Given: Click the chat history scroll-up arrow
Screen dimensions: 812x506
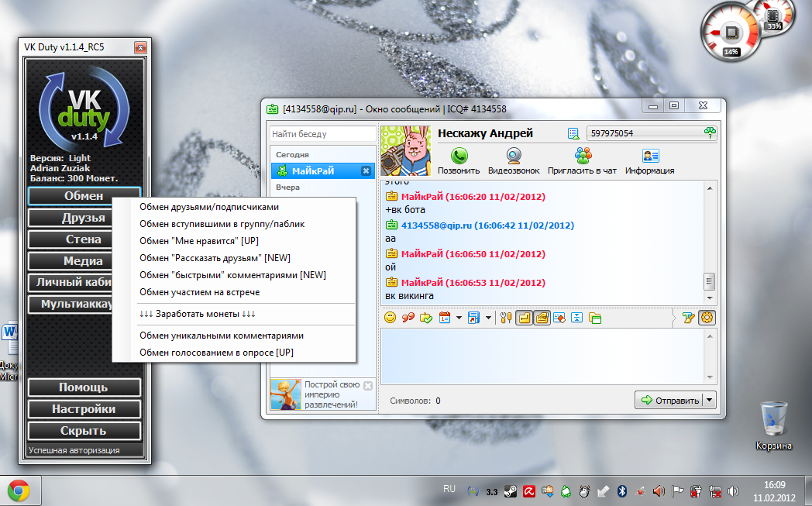Looking at the screenshot, I should point(709,188).
